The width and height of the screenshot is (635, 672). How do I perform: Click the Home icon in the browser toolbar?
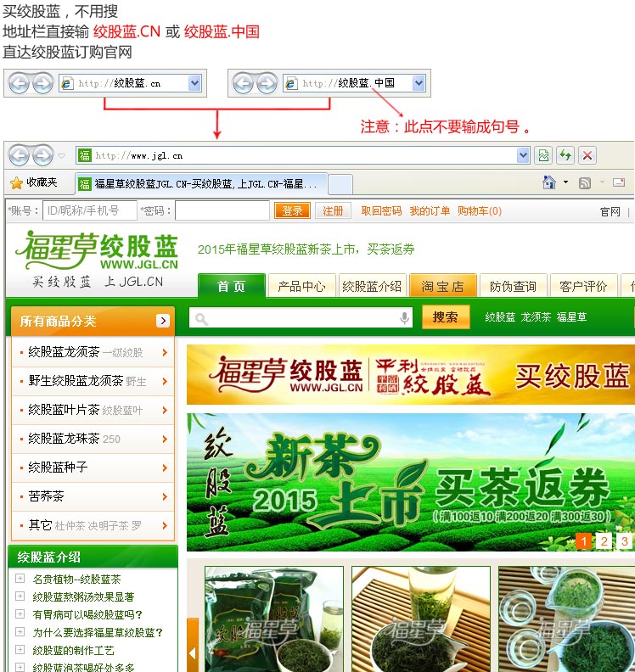coord(548,182)
